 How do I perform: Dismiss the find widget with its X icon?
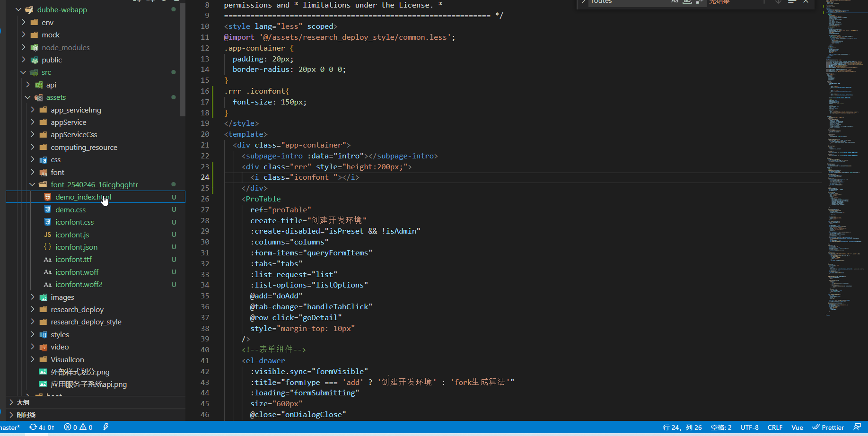pos(806,2)
